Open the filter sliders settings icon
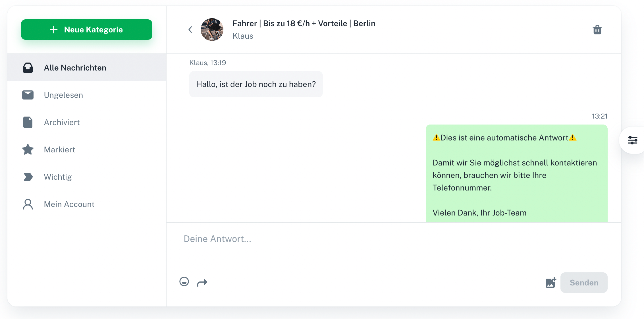This screenshot has height=319, width=644. point(633,140)
